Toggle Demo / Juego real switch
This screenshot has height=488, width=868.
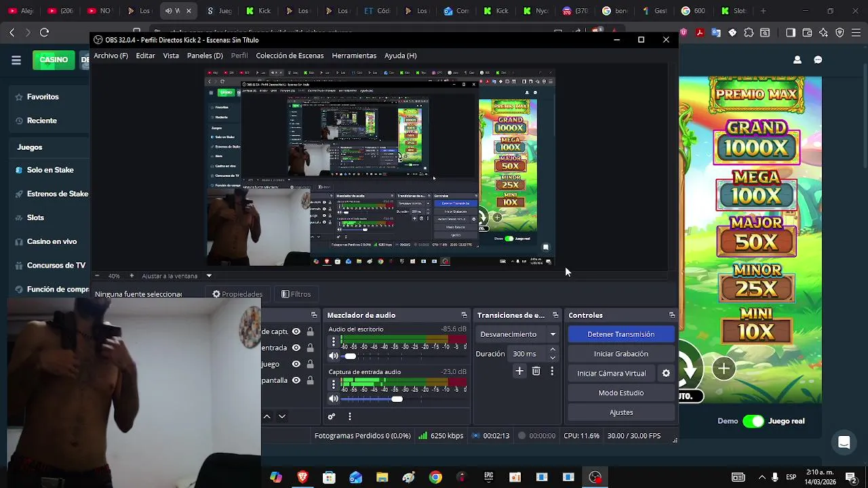click(x=753, y=421)
